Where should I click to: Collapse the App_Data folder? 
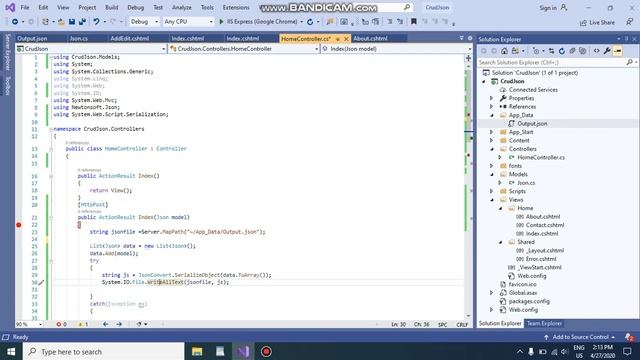click(x=491, y=115)
